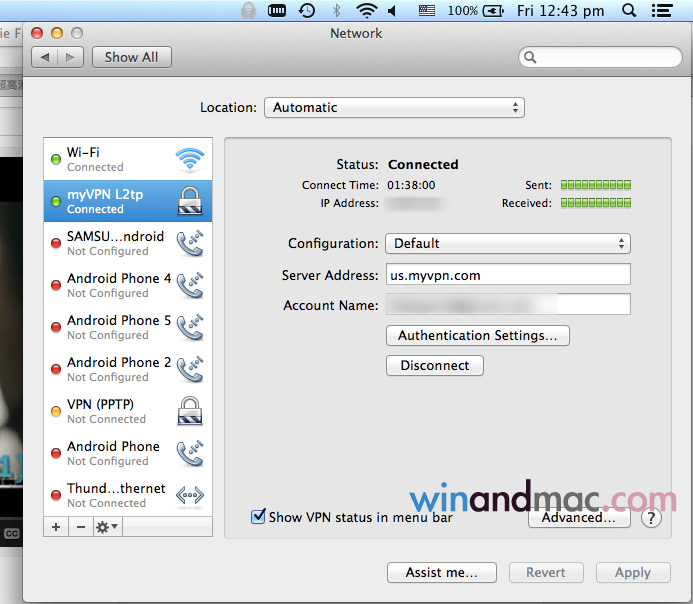
Task: Click phone icon beside Android Phone 2
Action: [x=190, y=369]
